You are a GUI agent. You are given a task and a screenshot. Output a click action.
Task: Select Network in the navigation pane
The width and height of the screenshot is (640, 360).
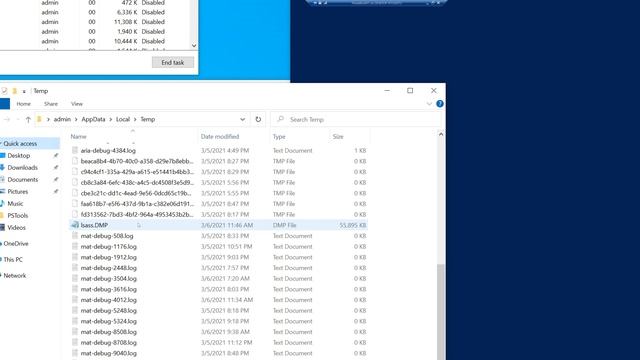[15, 276]
